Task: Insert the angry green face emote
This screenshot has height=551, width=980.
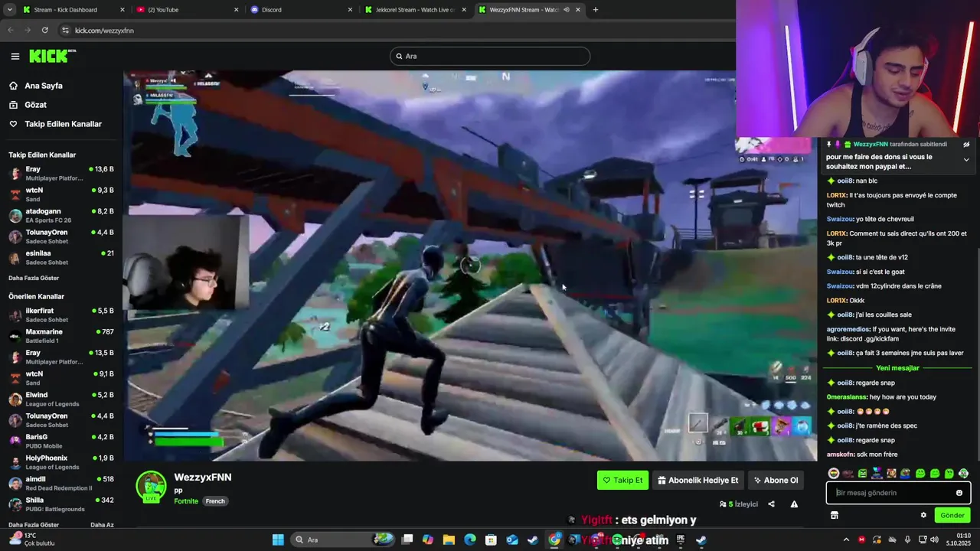Action: [x=862, y=474]
